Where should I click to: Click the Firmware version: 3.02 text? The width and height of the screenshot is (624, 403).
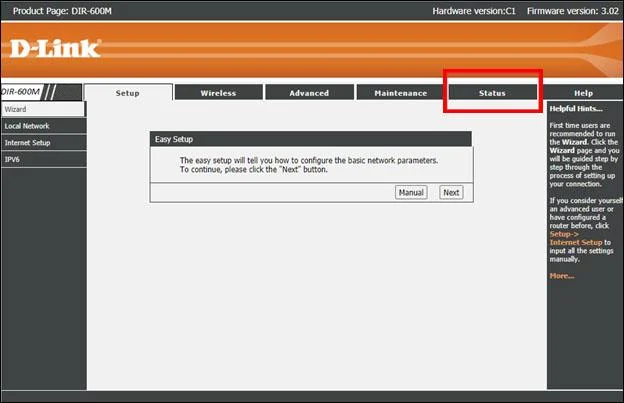click(x=573, y=11)
